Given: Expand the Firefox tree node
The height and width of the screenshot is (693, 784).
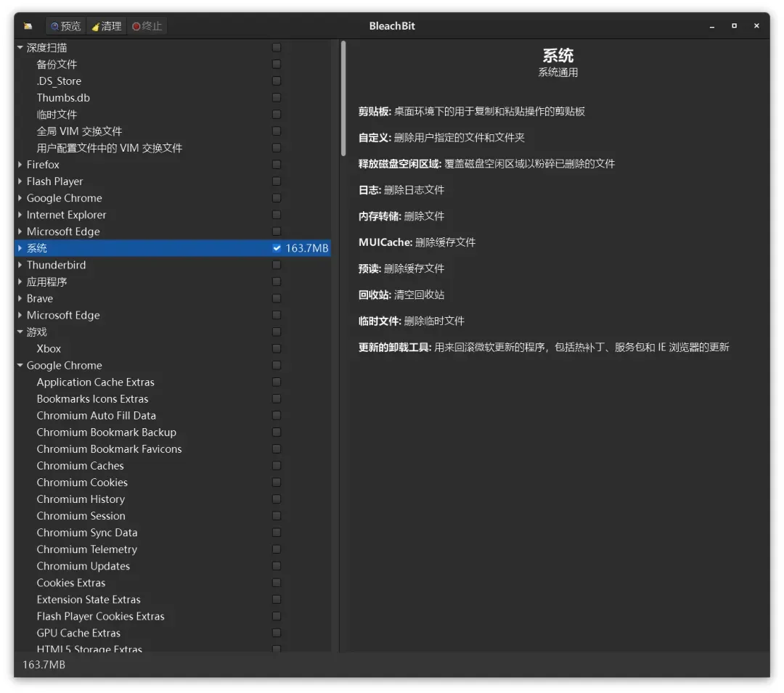Looking at the screenshot, I should 20,165.
